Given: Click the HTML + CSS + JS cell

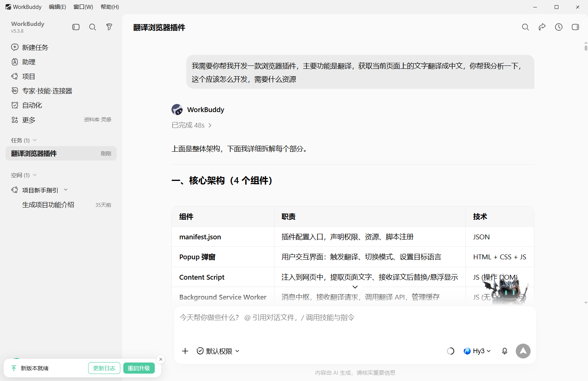Looking at the screenshot, I should 500,257.
